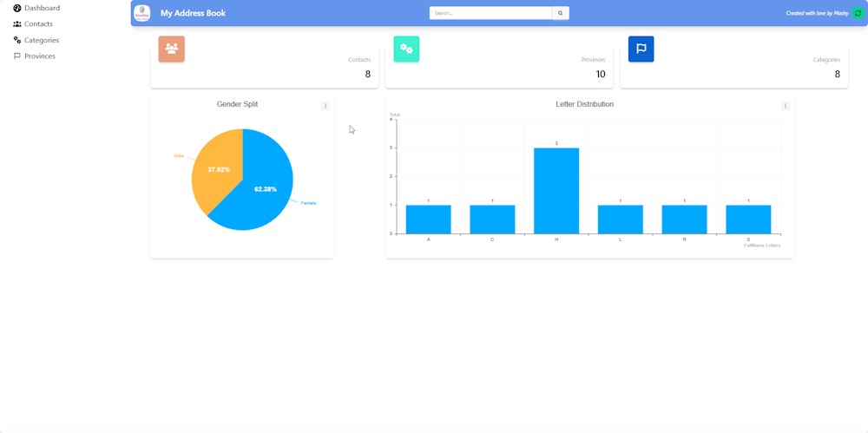This screenshot has height=433, width=868.
Task: Open the Contacts sidebar item
Action: pos(33,23)
